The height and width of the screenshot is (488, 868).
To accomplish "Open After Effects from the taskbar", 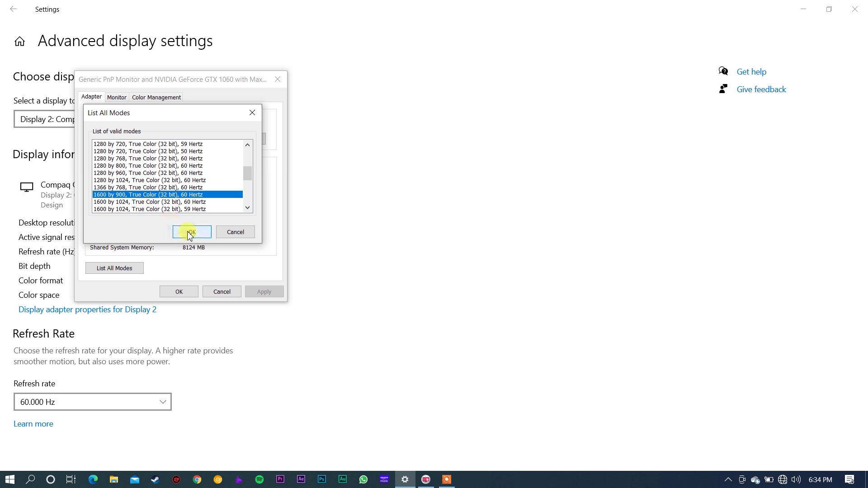I will point(301,479).
